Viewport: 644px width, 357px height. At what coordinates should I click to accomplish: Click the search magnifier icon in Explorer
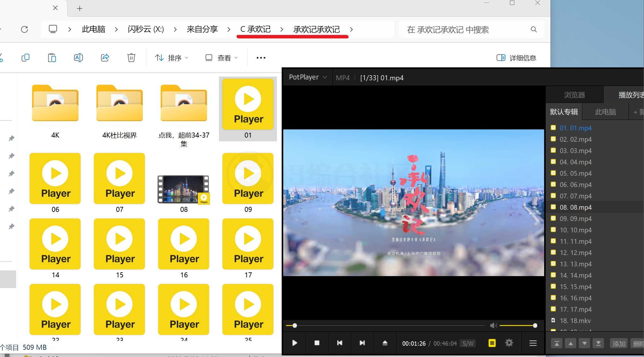coord(534,29)
